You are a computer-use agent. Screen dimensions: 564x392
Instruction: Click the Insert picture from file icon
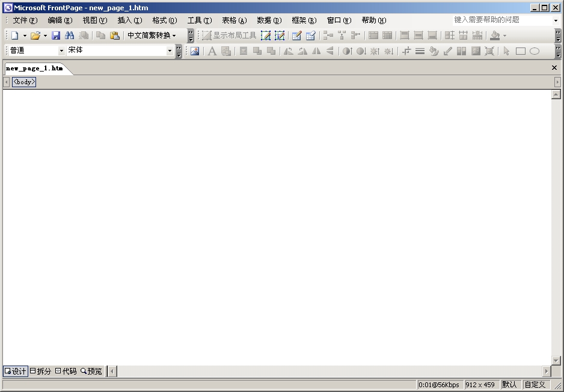(194, 51)
